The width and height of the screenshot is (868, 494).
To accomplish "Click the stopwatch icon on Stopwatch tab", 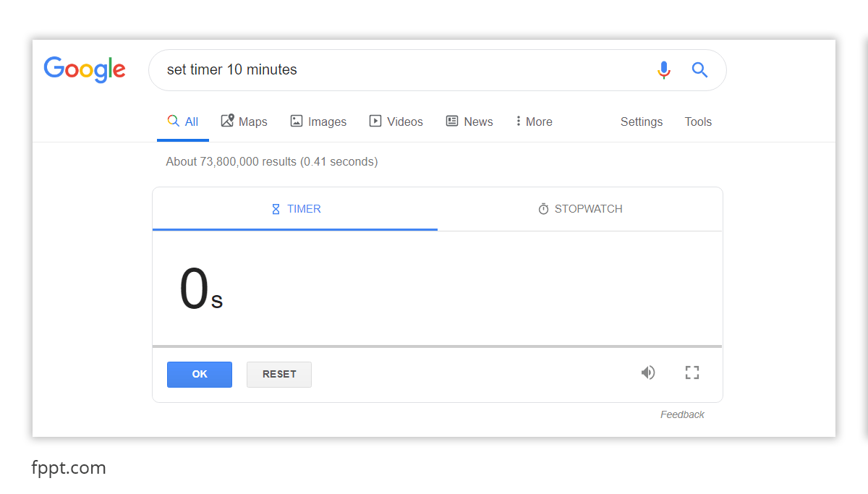I will [543, 209].
